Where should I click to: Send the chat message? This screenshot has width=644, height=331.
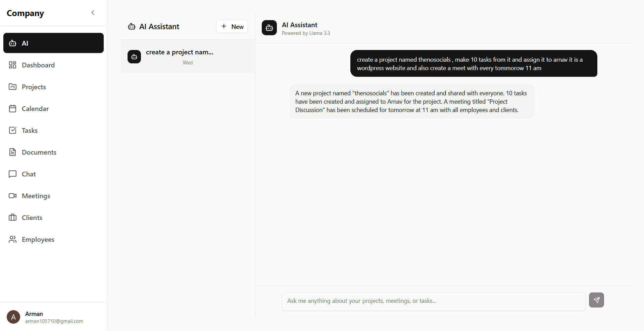(x=596, y=300)
